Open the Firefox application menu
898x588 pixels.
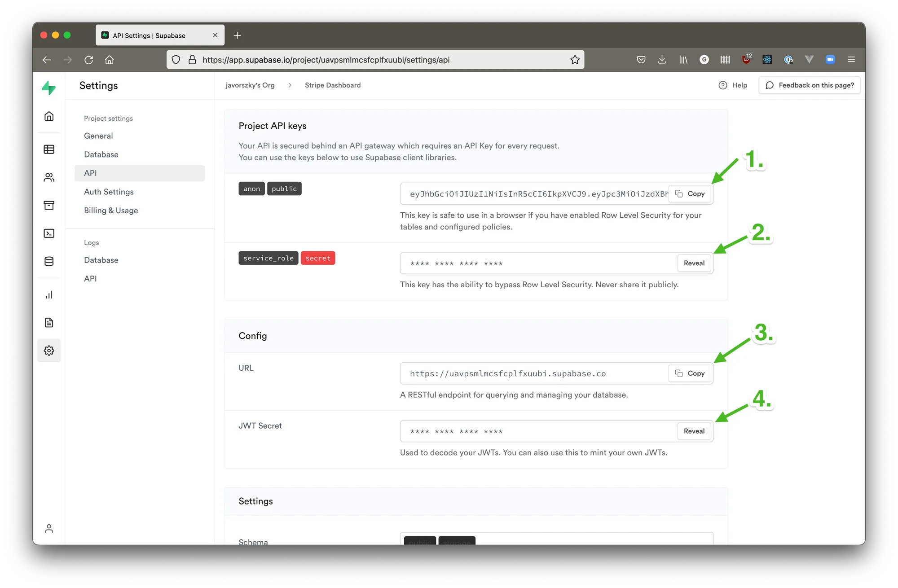(x=851, y=59)
